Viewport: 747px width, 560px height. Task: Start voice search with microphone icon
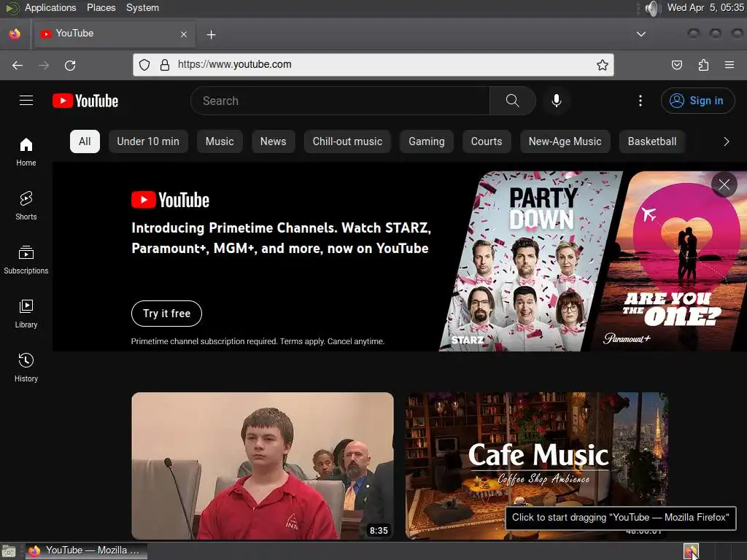pyautogui.click(x=556, y=101)
